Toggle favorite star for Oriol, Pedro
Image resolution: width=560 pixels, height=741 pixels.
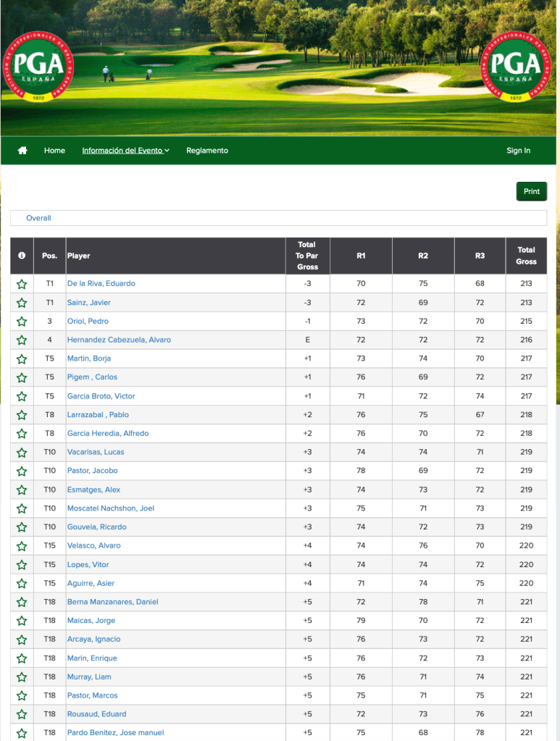click(22, 322)
